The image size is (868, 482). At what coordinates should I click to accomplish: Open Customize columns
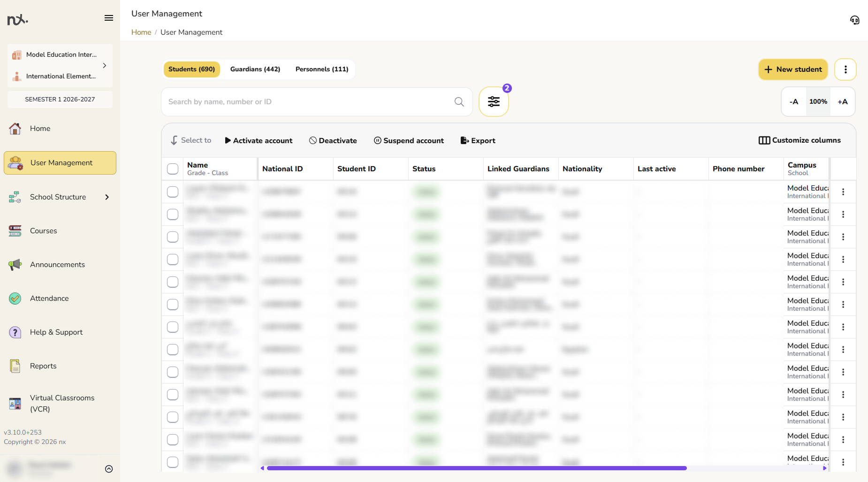[x=799, y=140]
